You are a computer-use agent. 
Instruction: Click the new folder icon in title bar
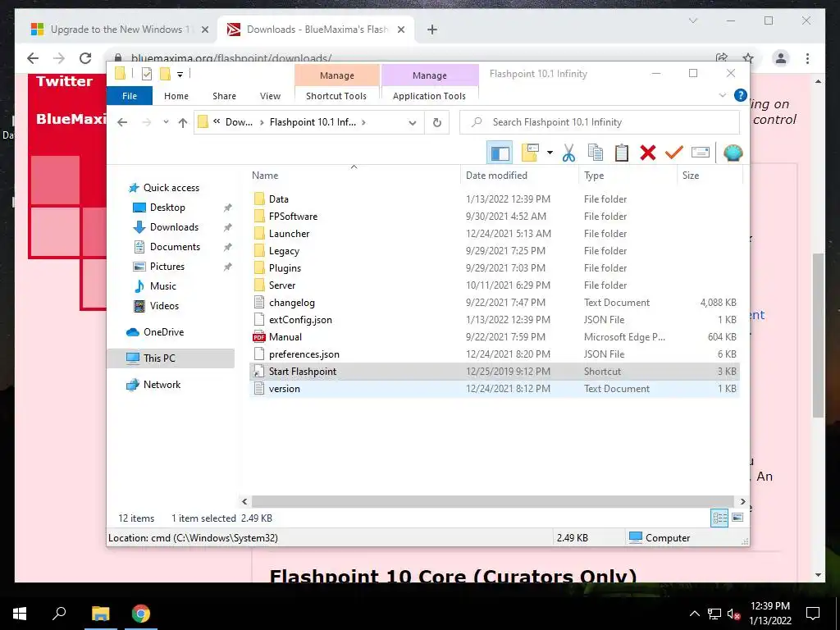tap(165, 74)
